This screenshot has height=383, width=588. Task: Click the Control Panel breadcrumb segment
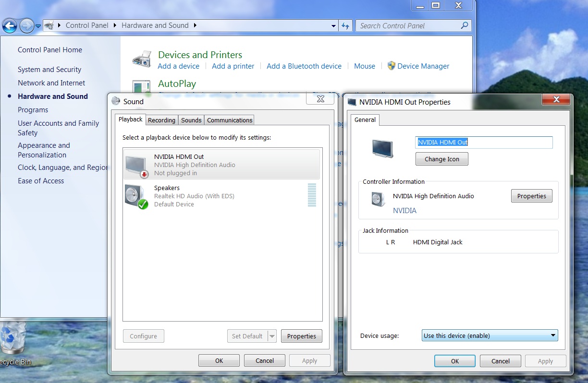(x=87, y=25)
